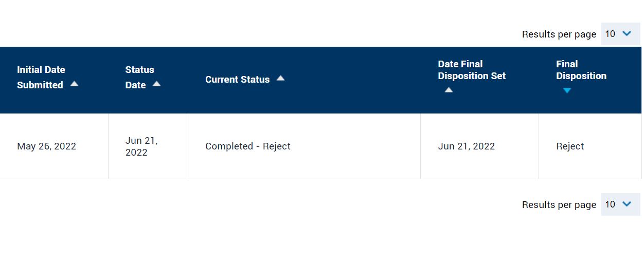Click the Final Disposition header label
The image size is (644, 265).
coord(581,70)
